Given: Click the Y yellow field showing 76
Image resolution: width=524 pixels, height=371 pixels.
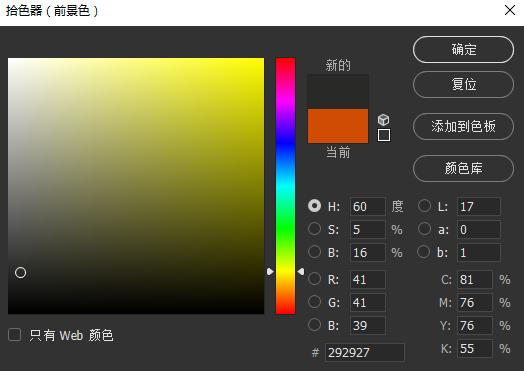Looking at the screenshot, I should point(475,326).
